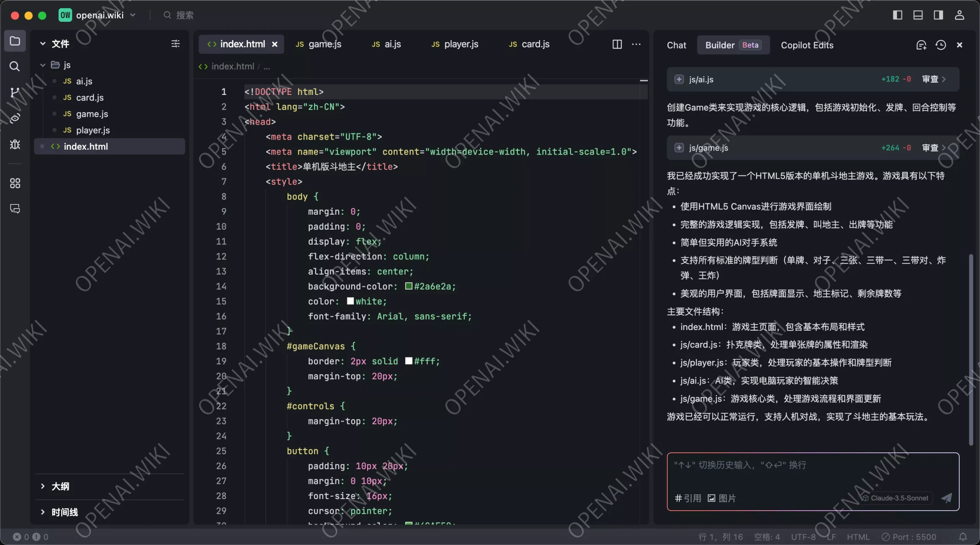Open the Explorer files icon in the activity bar
The height and width of the screenshot is (545, 980).
coord(15,41)
